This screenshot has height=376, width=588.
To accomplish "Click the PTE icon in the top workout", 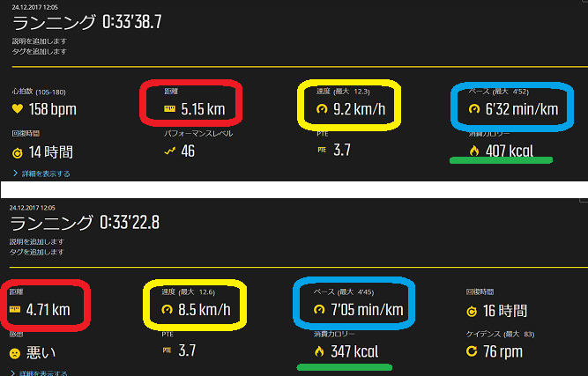I will pos(322,150).
